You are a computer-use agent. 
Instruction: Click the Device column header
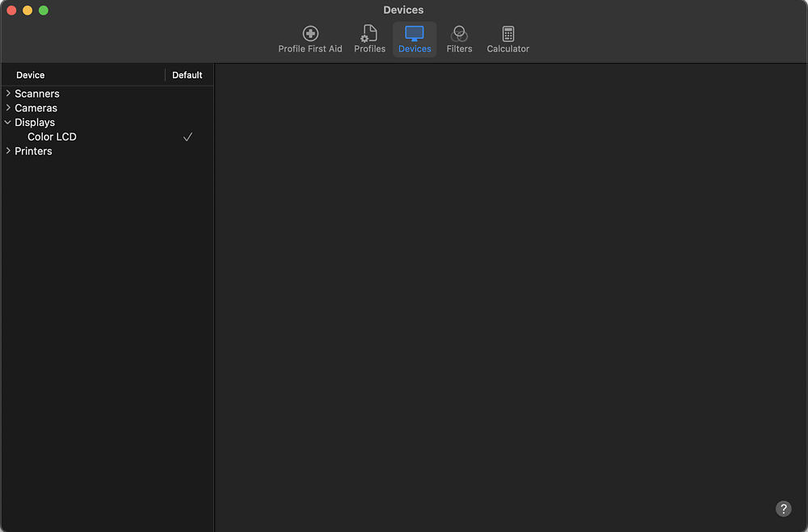[x=30, y=74]
